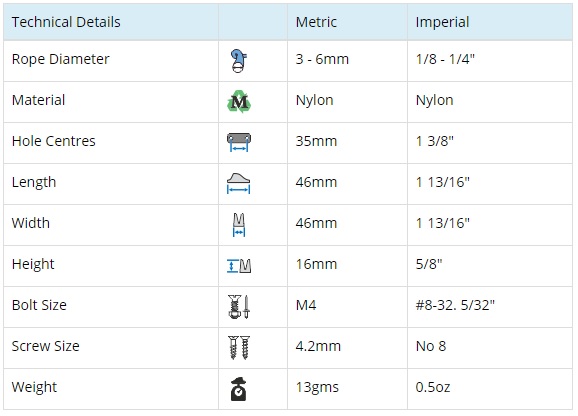Click the green recycling Material icon
Image resolution: width=578 pixels, height=416 pixels.
tap(239, 101)
